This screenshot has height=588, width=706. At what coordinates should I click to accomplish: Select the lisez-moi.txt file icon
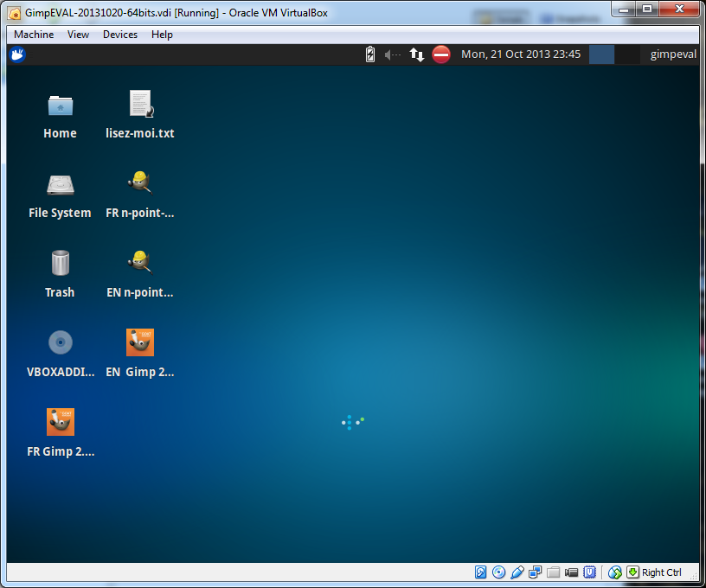[x=140, y=104]
